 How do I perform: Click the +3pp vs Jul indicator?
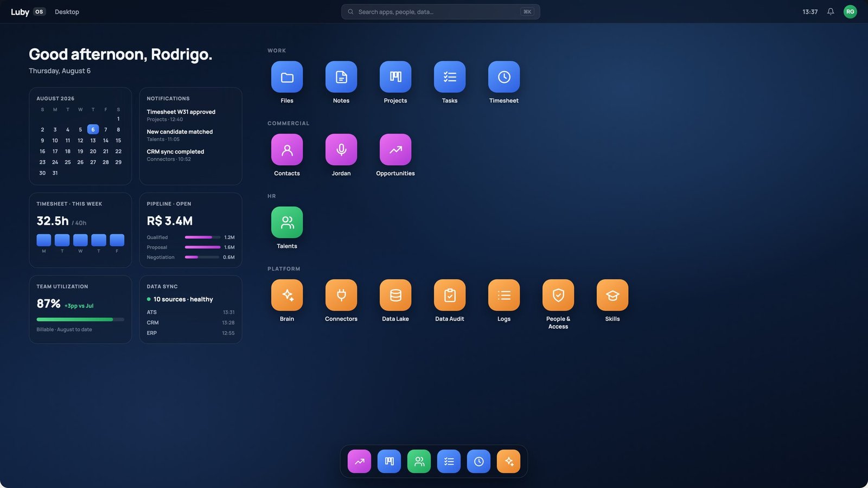79,306
